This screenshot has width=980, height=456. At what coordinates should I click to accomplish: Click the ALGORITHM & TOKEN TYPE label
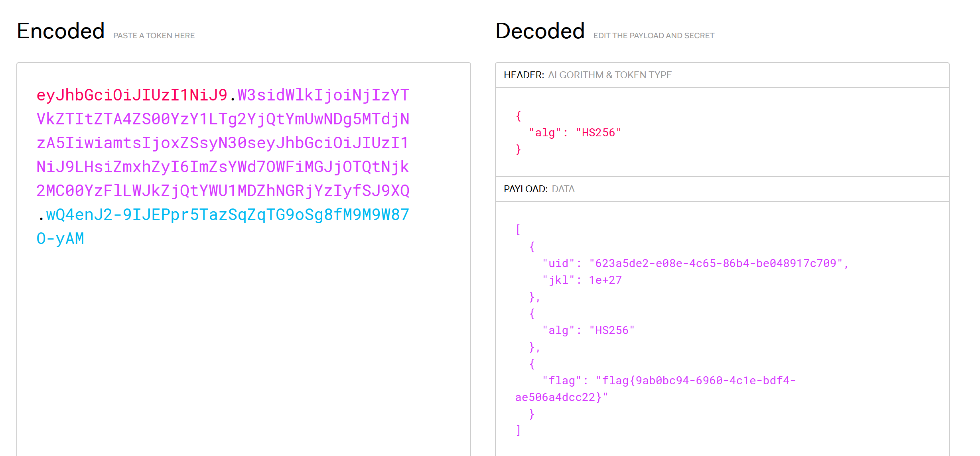[x=610, y=74]
